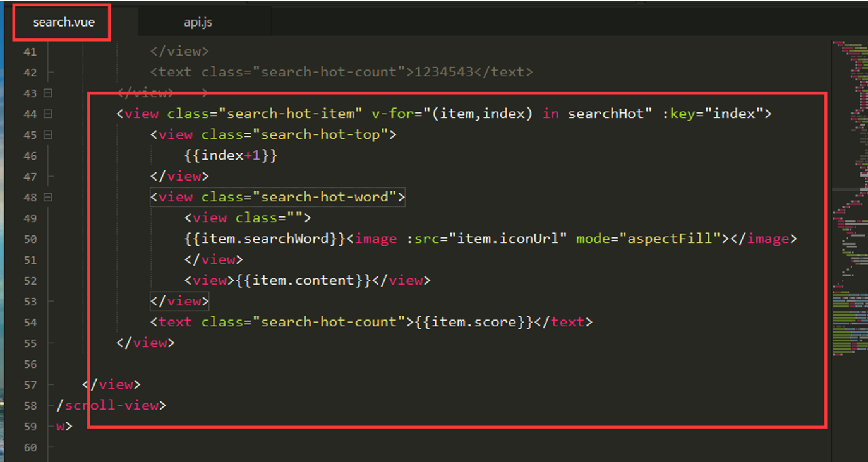Click line number 50 in gutter
Screen dimensions: 868x462
click(x=30, y=239)
